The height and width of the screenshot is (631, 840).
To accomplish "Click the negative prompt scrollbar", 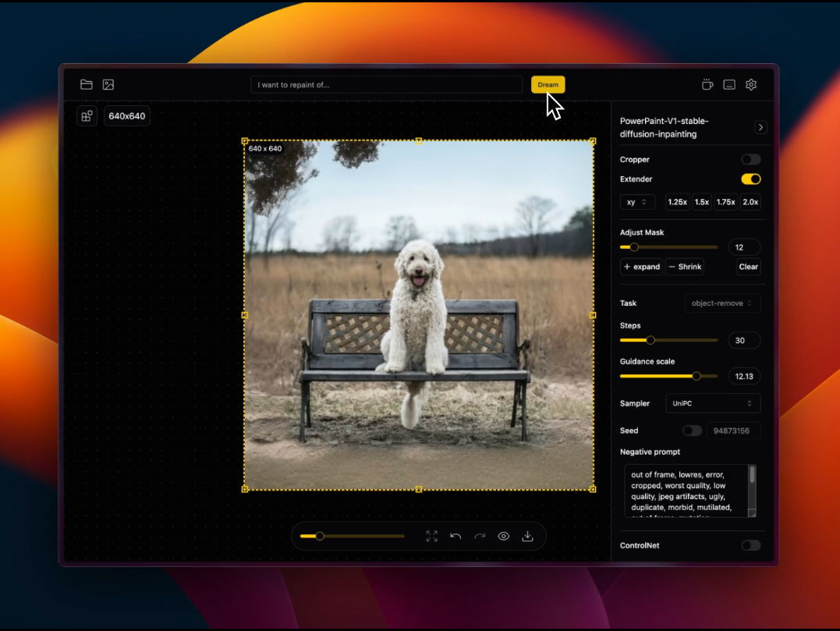I will click(752, 474).
